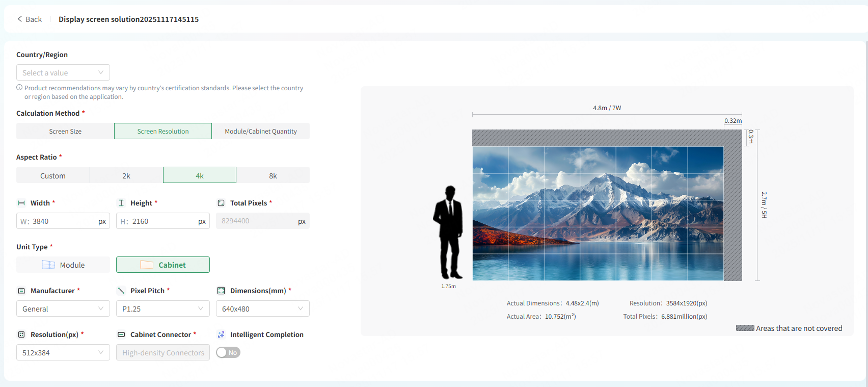Switch to Screen Size calculation method
Screen dimensions: 868x387
pos(65,131)
